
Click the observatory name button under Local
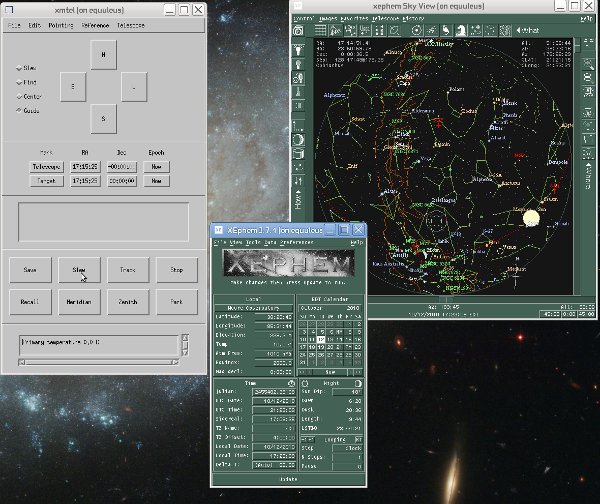(x=253, y=308)
